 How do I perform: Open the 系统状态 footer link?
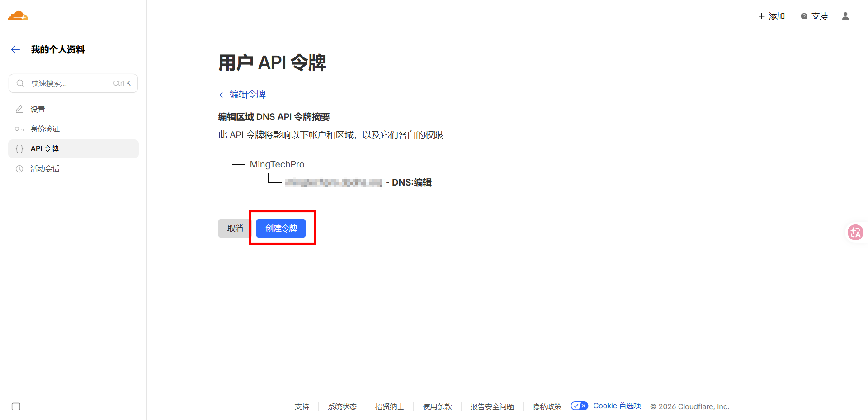342,406
